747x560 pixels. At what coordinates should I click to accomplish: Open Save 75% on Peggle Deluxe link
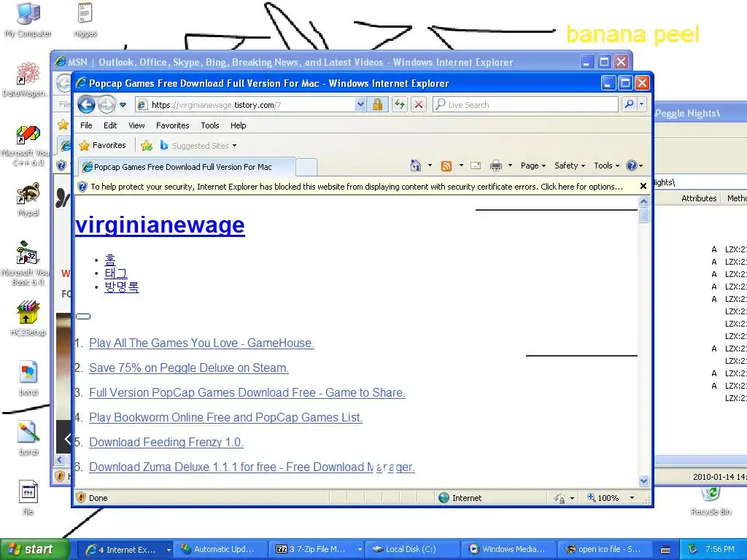(189, 368)
